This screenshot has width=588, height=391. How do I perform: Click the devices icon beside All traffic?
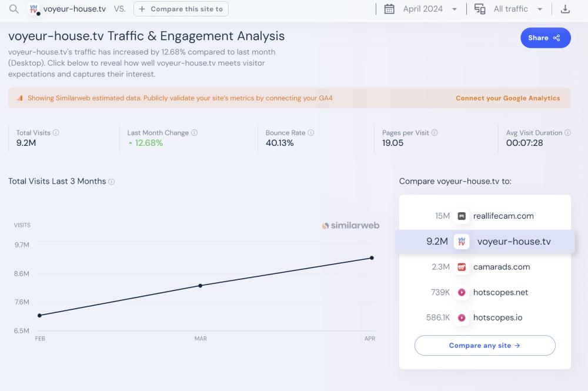click(480, 9)
